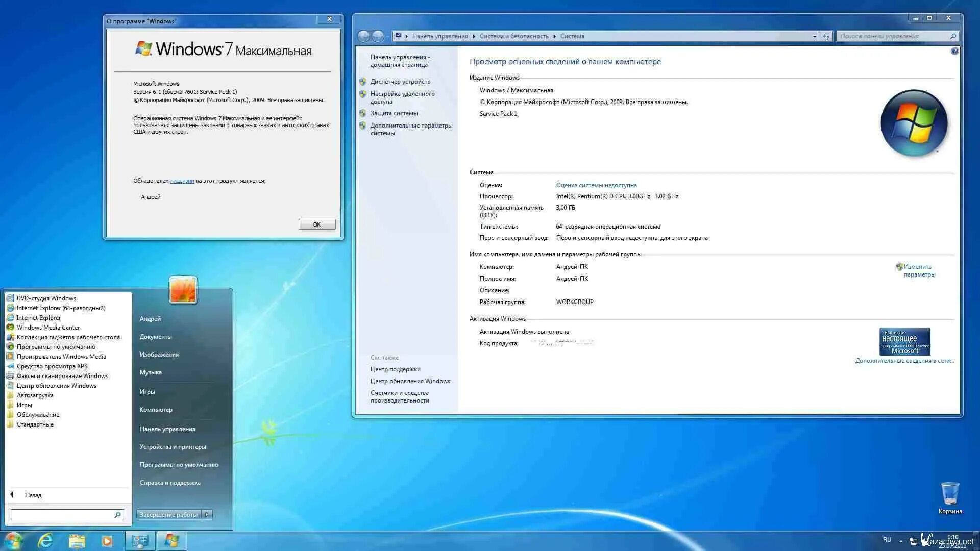The height and width of the screenshot is (551, 980).
Task: Open Дополнительные сведения в сети link
Action: (x=904, y=361)
